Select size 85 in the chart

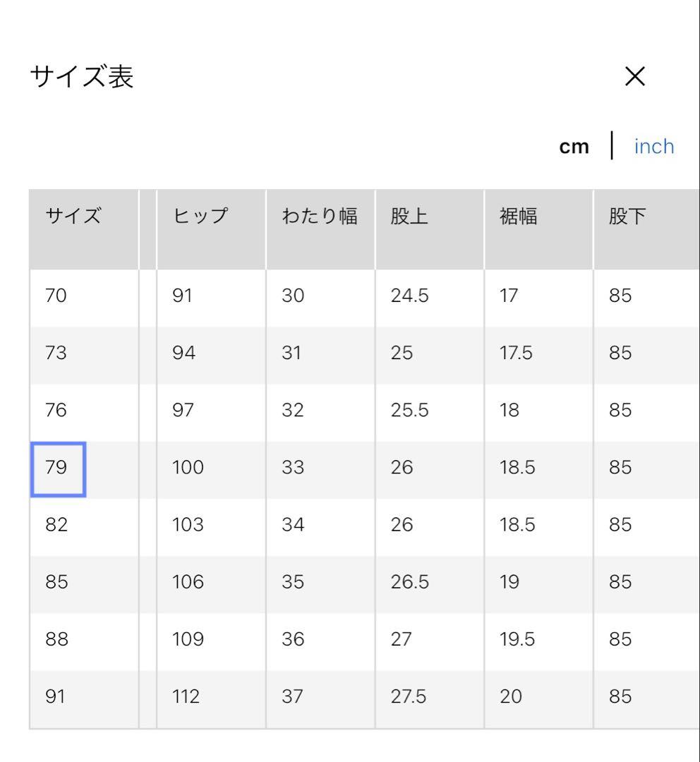click(x=56, y=581)
